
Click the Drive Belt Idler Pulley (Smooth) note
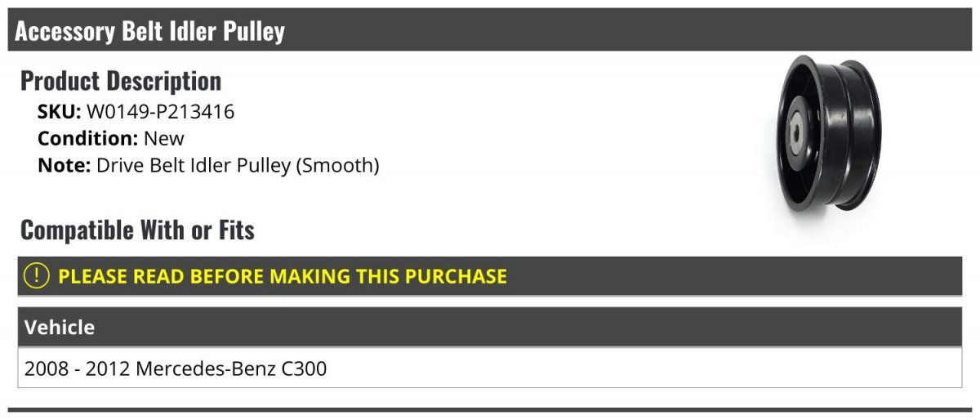coord(238,166)
